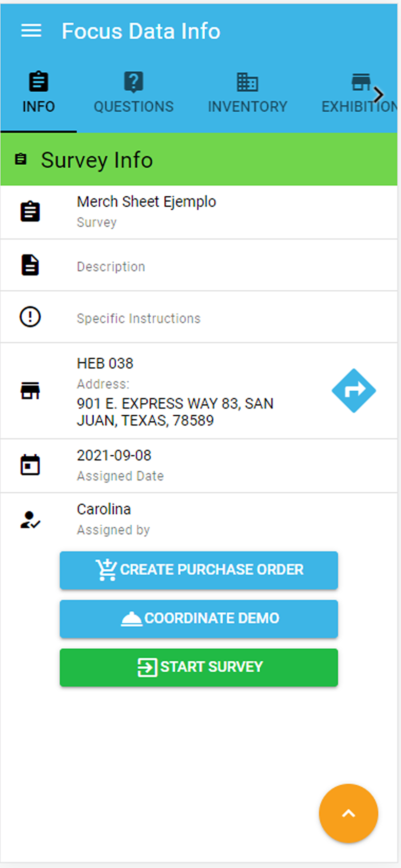Click the COORDINATE DEMO button
401x868 pixels.
coord(199,619)
